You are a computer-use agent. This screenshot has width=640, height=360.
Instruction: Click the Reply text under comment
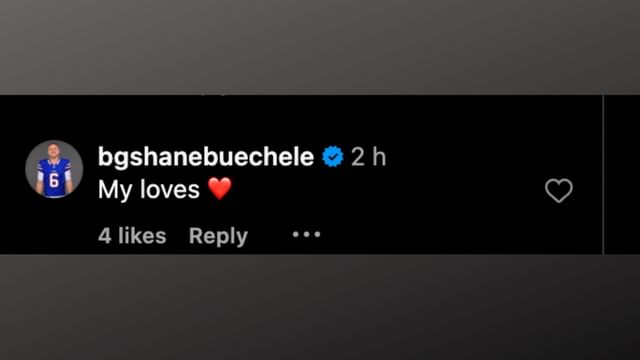[218, 236]
